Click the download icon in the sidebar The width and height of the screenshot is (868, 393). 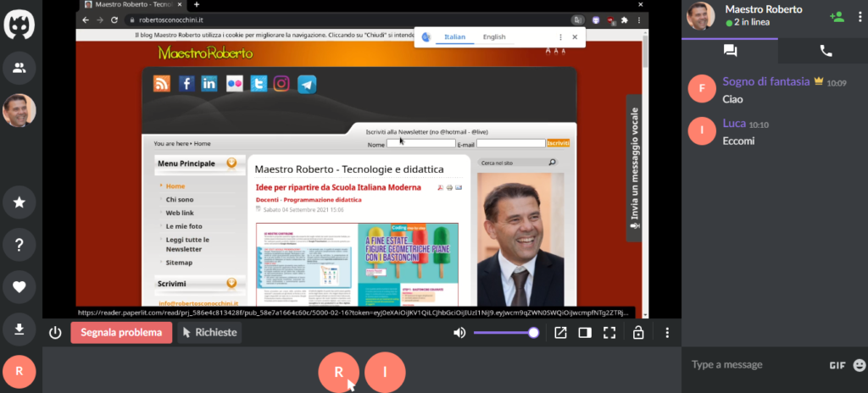point(19,329)
